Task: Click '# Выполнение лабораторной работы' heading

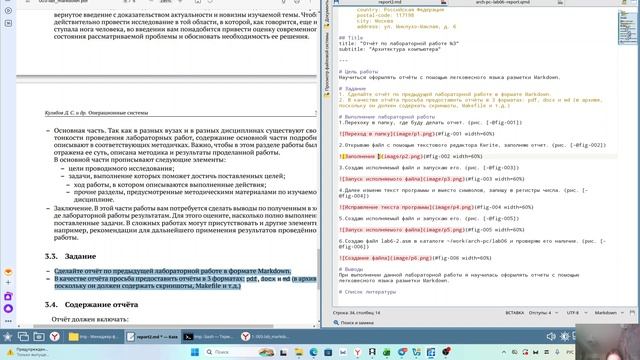Action: 387,117
